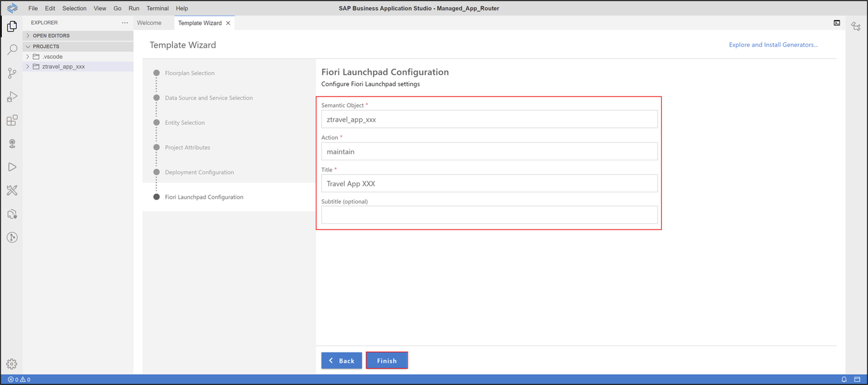Toggle bottom panel icon in status bar

pos(857,380)
